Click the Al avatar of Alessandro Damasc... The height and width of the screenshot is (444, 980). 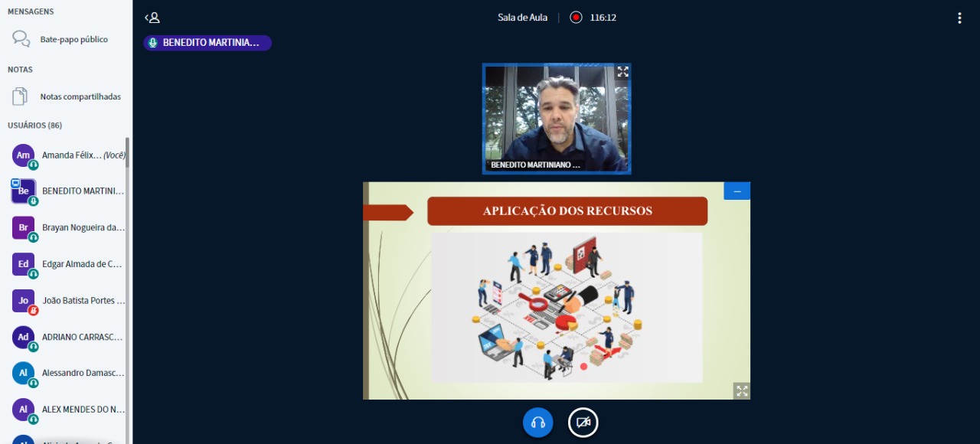24,374
